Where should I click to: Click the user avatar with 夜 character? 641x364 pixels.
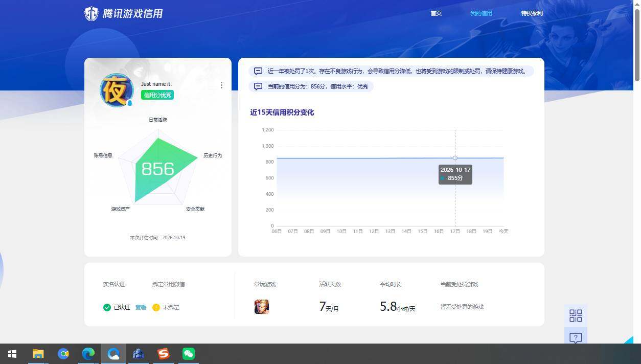point(117,90)
